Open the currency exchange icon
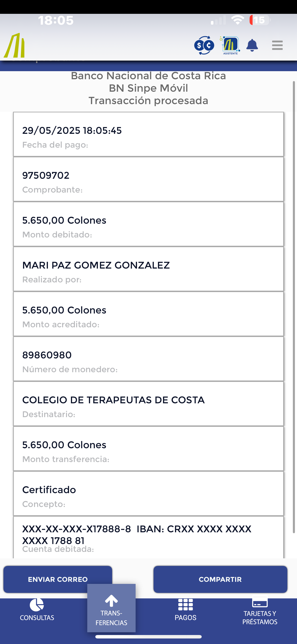The width and height of the screenshot is (297, 644). tap(204, 45)
